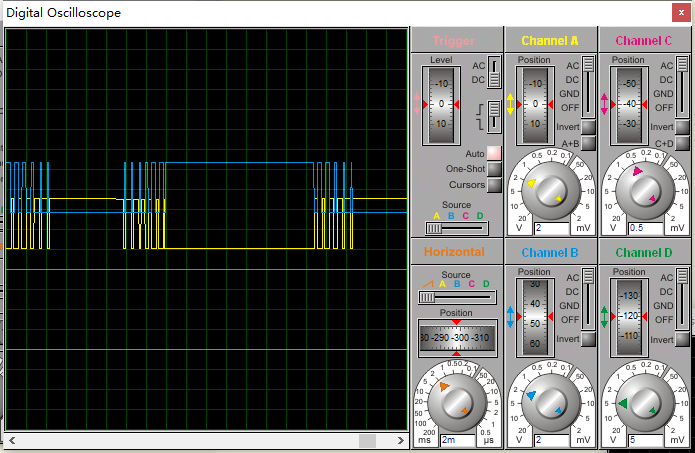695x453 pixels.
Task: Select source B in Horizontal Source
Action: pos(457,284)
